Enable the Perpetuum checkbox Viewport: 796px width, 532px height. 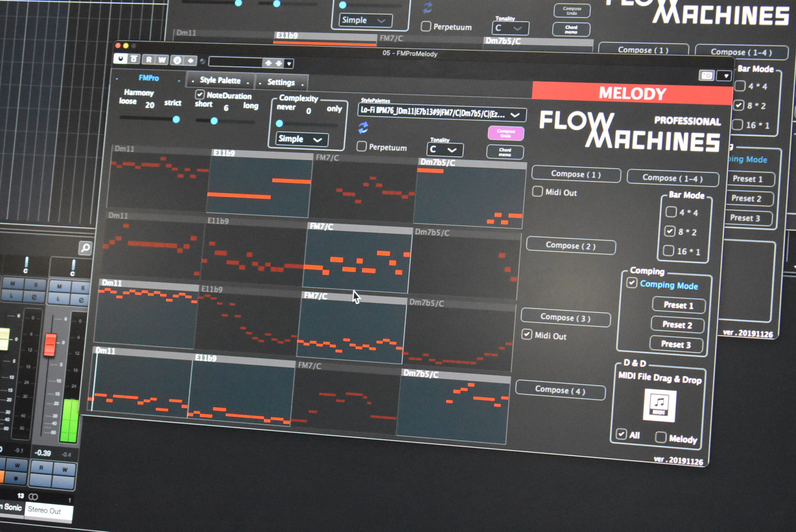pos(362,146)
